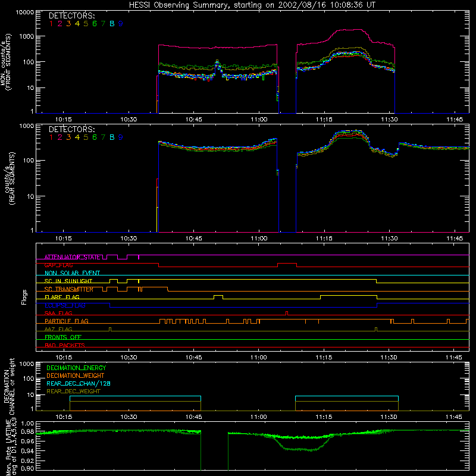Image resolution: width=476 pixels, height=476 pixels.
Task: Click detector 8 in rear segments legend
Action: tap(112, 137)
